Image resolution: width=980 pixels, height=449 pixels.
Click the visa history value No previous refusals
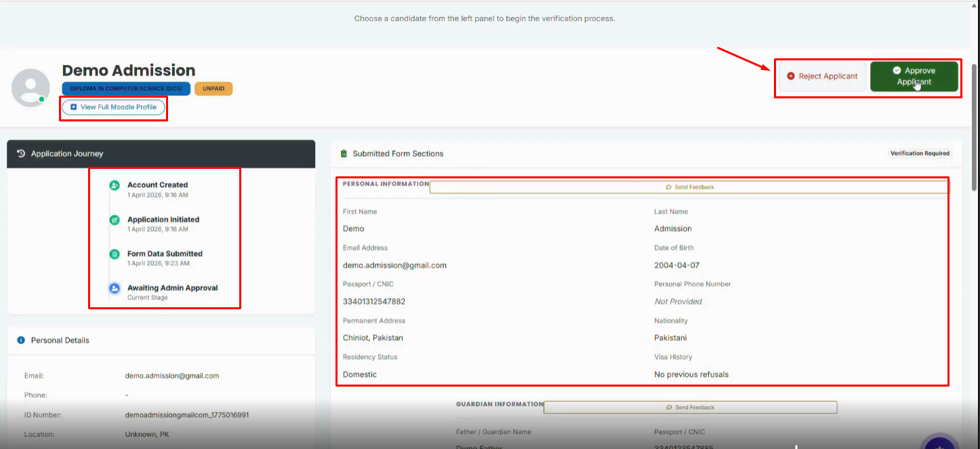[x=691, y=374]
